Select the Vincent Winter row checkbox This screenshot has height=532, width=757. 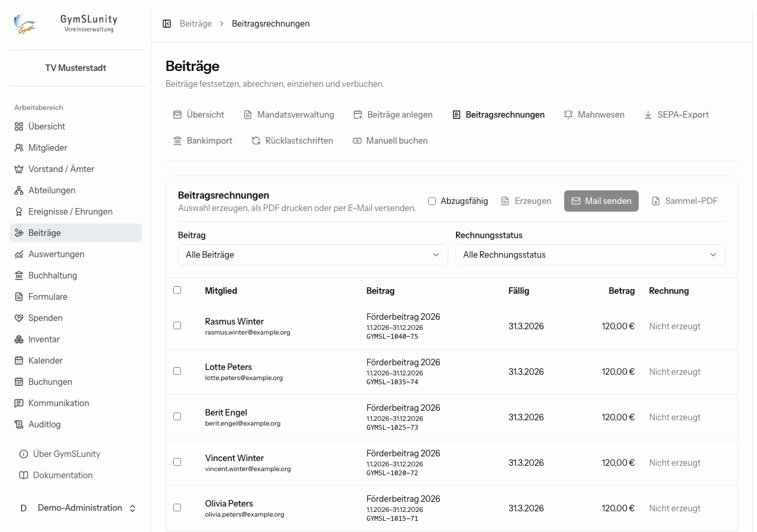pyautogui.click(x=177, y=462)
